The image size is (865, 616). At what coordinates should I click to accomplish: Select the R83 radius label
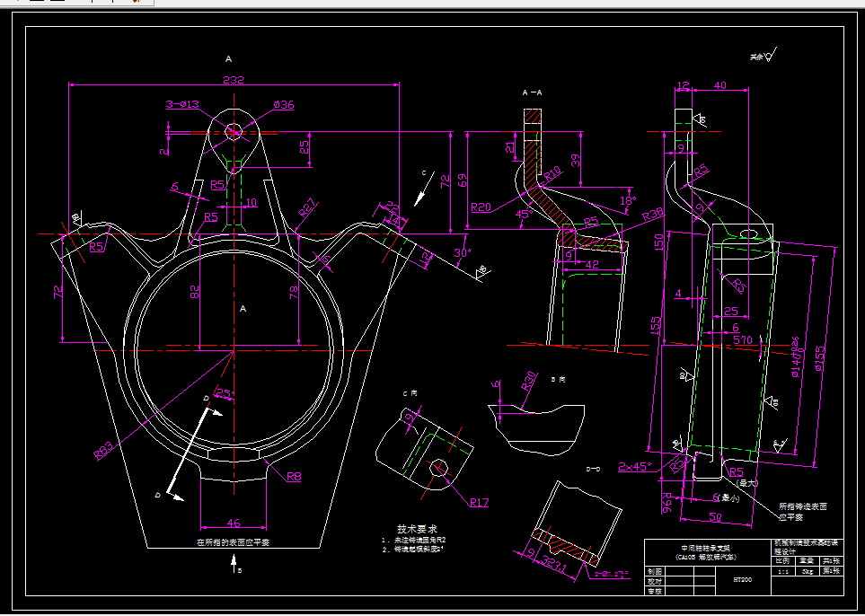tap(103, 451)
